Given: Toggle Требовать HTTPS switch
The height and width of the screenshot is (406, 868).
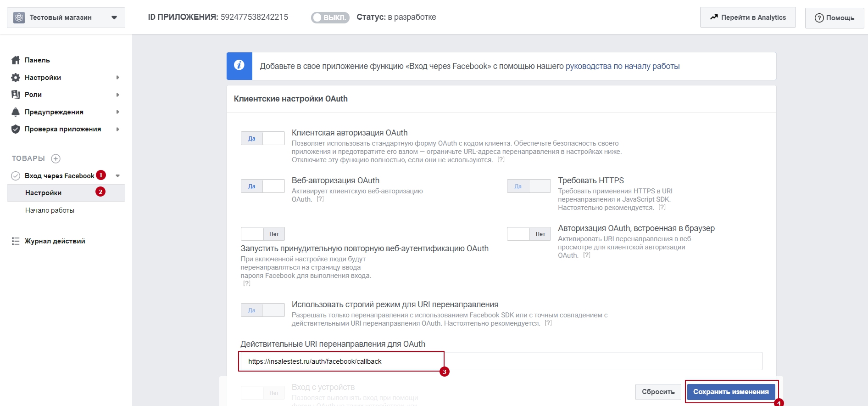Looking at the screenshot, I should (529, 186).
